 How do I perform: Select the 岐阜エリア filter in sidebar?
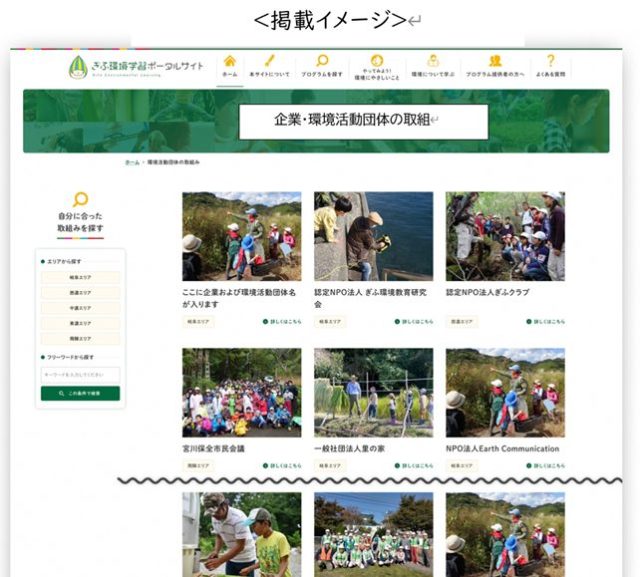(x=81, y=277)
